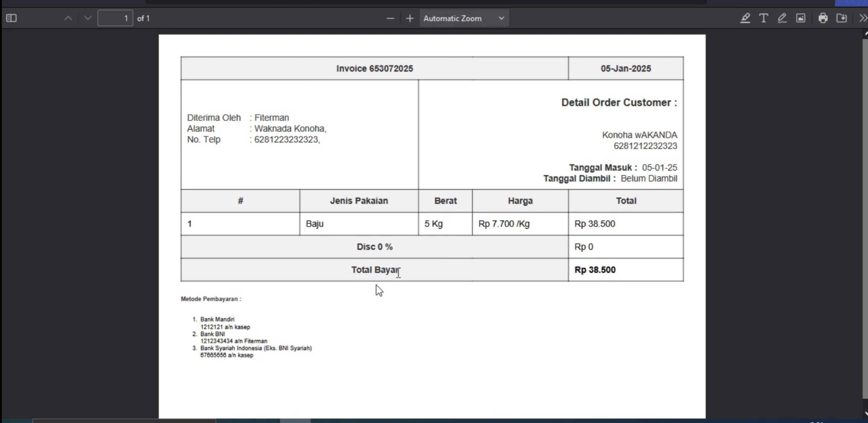The height and width of the screenshot is (423, 868).
Task: Click the vertical scrollbar
Action: coord(865,218)
